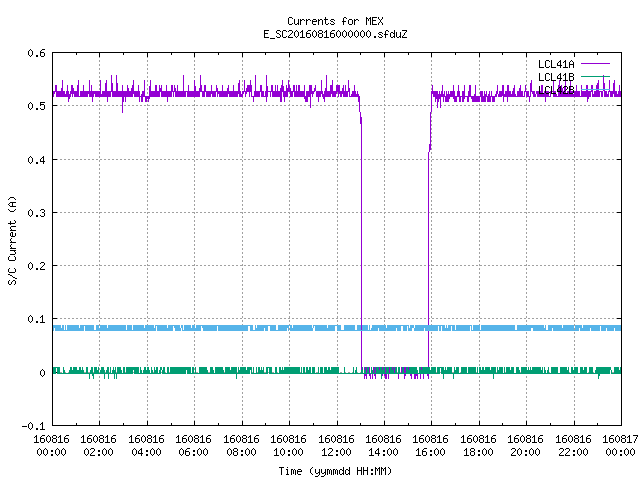Click the y-axis label 'S/C Current (A)'

(12, 240)
